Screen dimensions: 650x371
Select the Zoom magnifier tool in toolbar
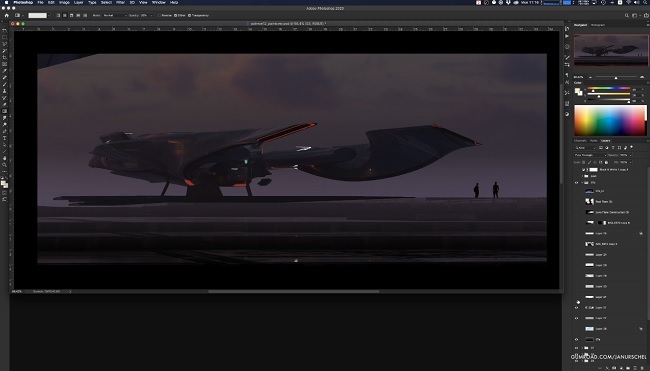5,165
